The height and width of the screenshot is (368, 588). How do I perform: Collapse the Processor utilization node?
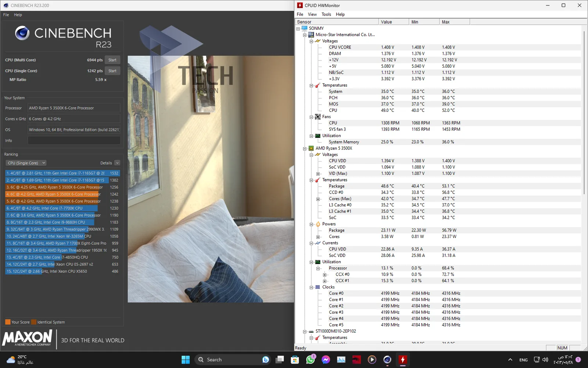click(318, 269)
